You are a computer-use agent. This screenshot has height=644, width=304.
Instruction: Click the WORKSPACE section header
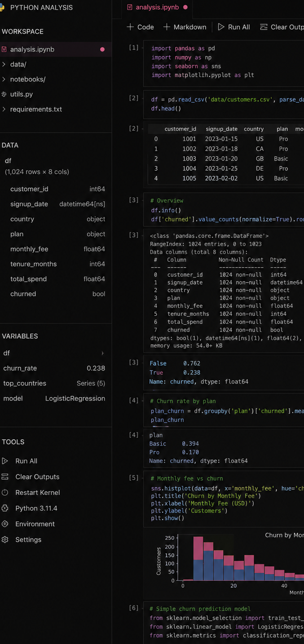point(22,31)
